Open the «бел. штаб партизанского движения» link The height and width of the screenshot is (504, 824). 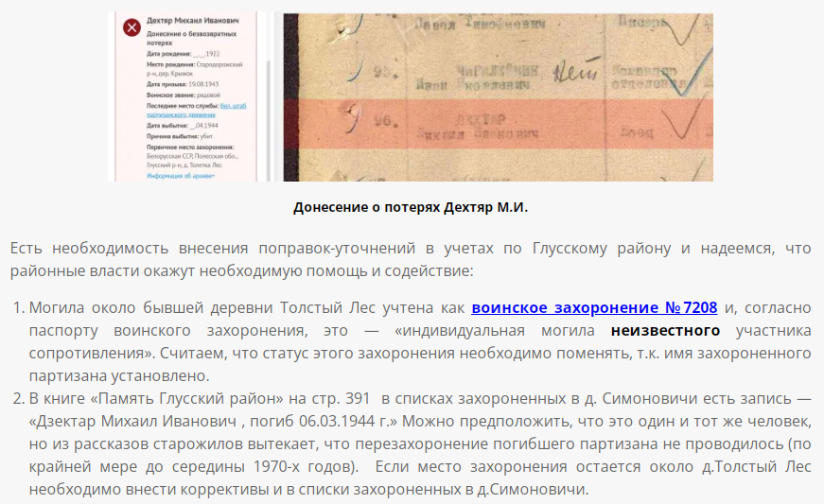pos(232,105)
